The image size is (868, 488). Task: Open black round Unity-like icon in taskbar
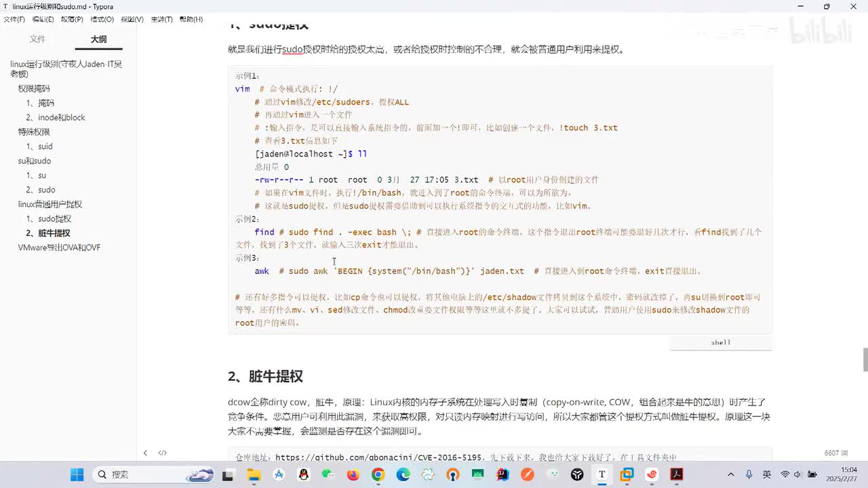(577, 474)
